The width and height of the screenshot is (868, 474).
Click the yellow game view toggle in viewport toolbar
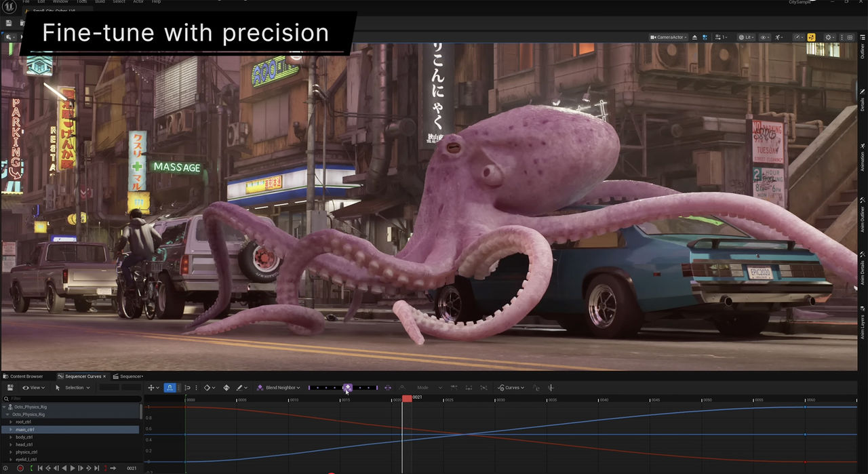(811, 37)
